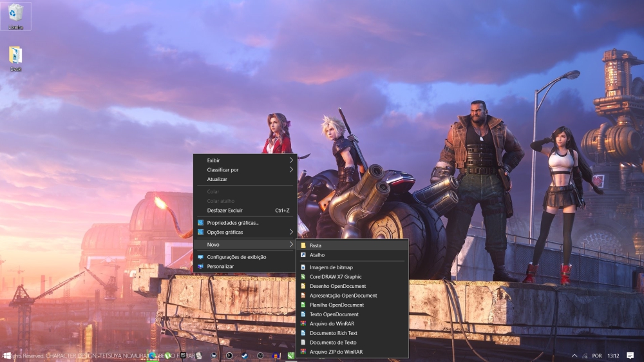Viewport: 644px width, 362px height.
Task: Choose Atualizar in the context menu
Action: coord(245,179)
